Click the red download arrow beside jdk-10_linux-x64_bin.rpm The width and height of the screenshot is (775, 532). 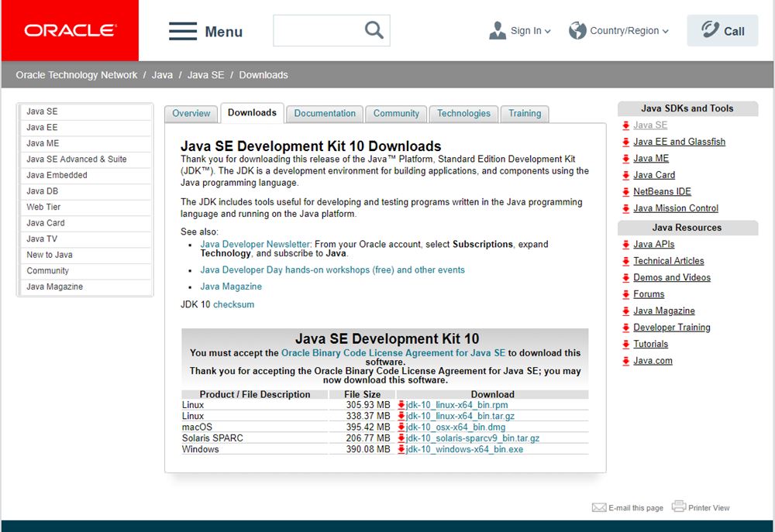click(401, 405)
